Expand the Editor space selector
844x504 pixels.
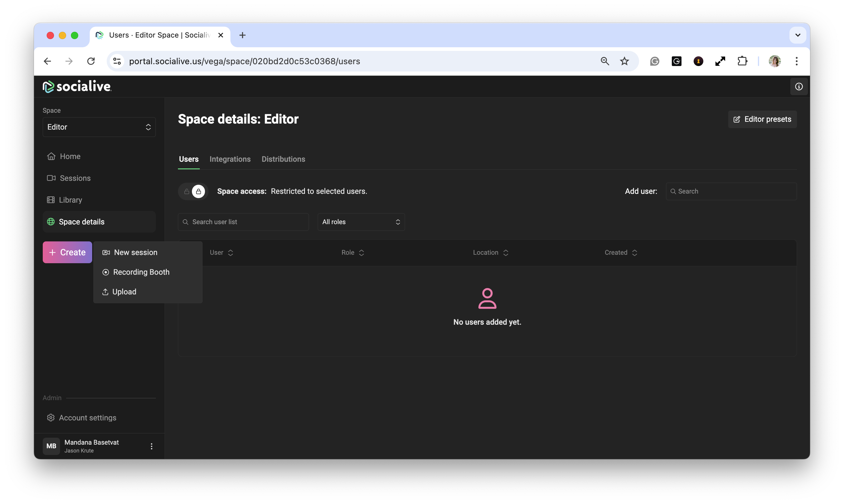point(99,127)
